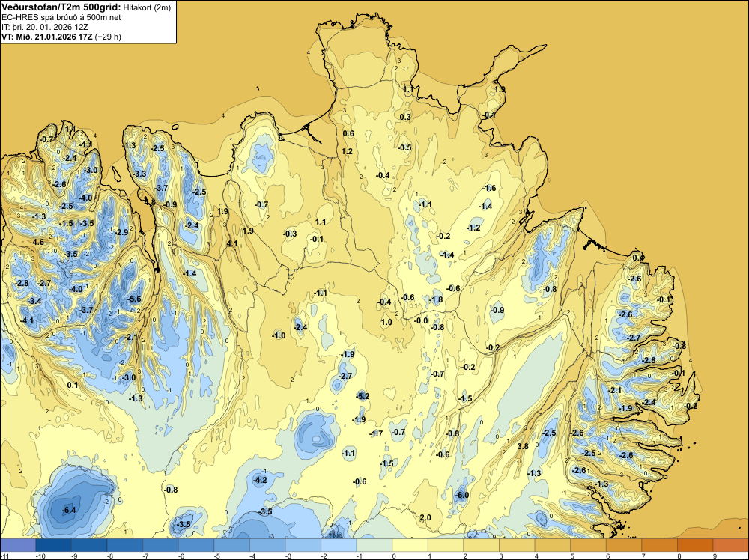Select the -5.2 temperature value
The height and width of the screenshot is (560, 749).
coord(363,396)
